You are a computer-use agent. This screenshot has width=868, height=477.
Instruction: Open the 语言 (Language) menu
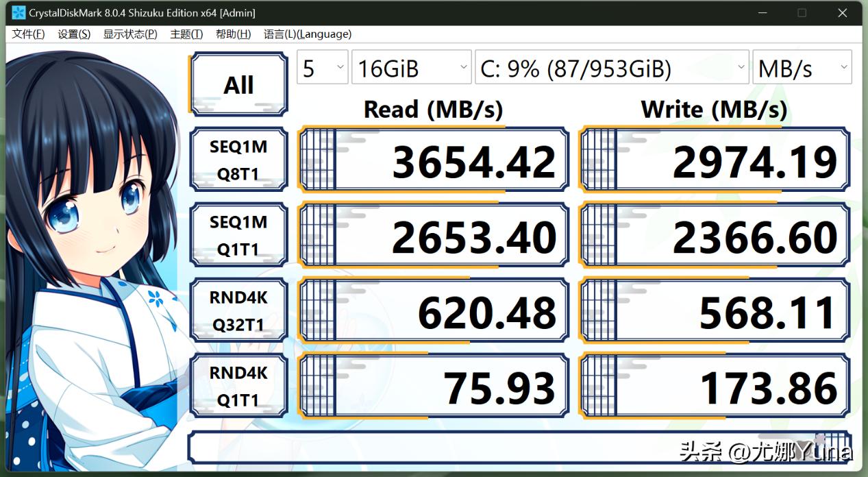tap(307, 34)
